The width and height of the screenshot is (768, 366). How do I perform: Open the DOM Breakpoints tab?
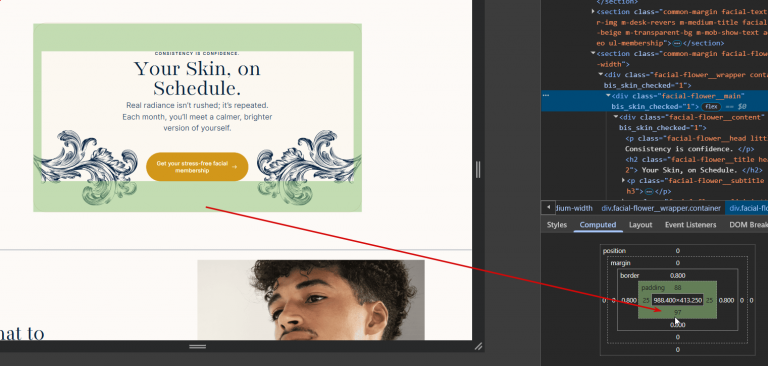748,225
